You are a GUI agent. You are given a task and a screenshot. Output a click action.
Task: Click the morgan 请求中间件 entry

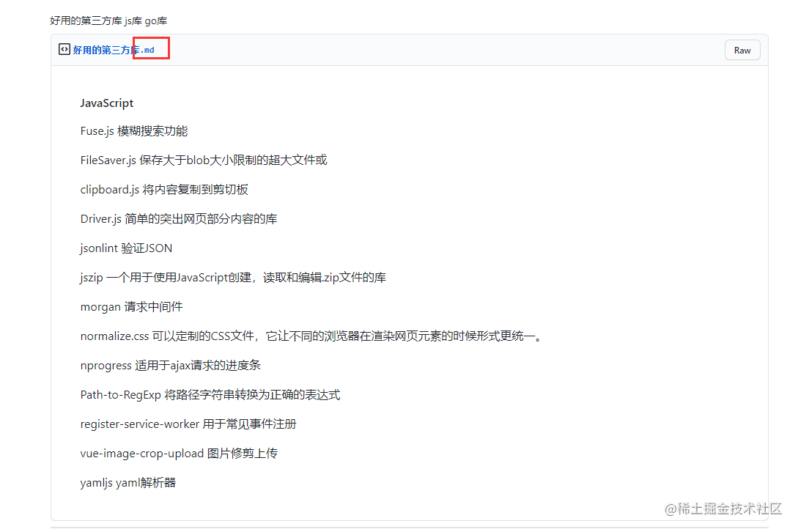130,306
